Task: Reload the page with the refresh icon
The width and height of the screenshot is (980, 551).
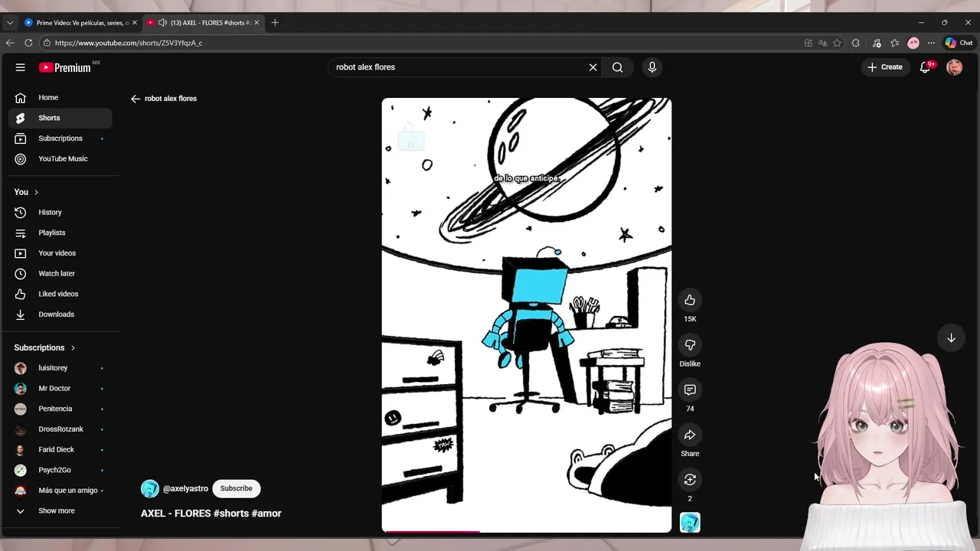Action: coord(28,43)
